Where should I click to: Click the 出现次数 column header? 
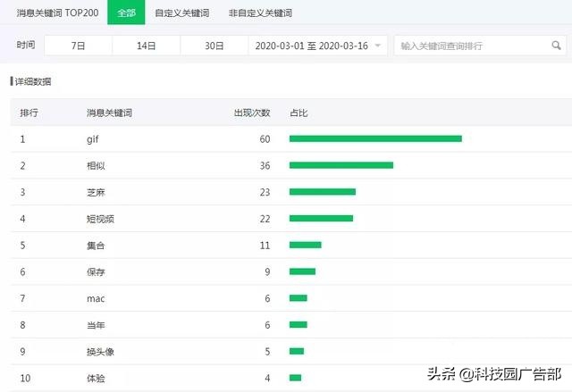(251, 113)
